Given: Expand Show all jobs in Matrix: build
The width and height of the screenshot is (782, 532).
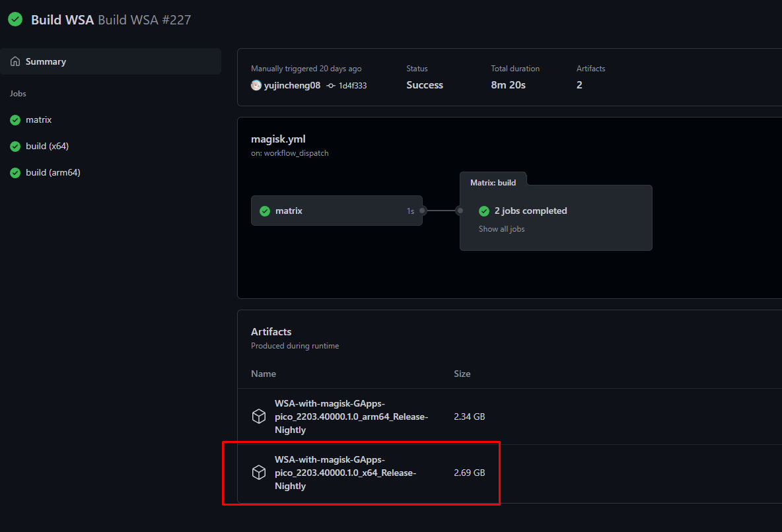Looking at the screenshot, I should [501, 229].
